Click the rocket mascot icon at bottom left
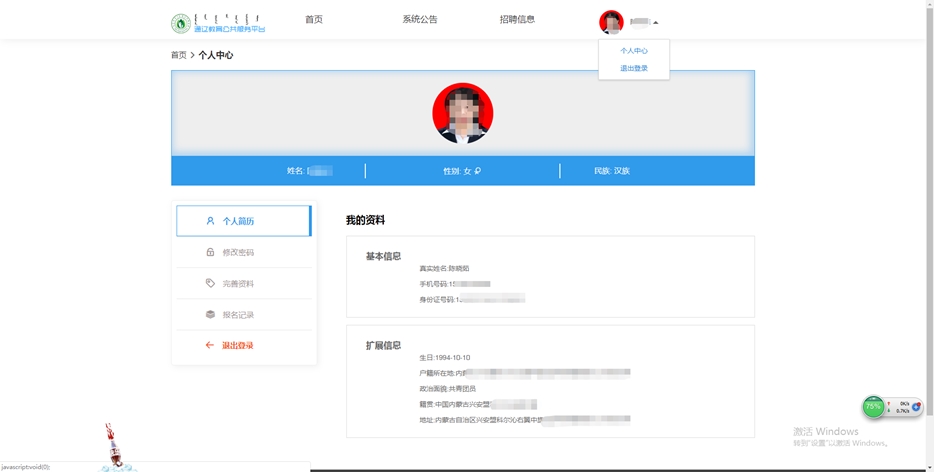Image resolution: width=934 pixels, height=472 pixels. (113, 445)
